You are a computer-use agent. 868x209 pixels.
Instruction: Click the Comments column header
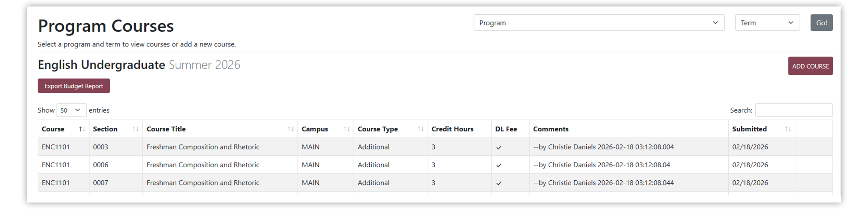pos(551,129)
